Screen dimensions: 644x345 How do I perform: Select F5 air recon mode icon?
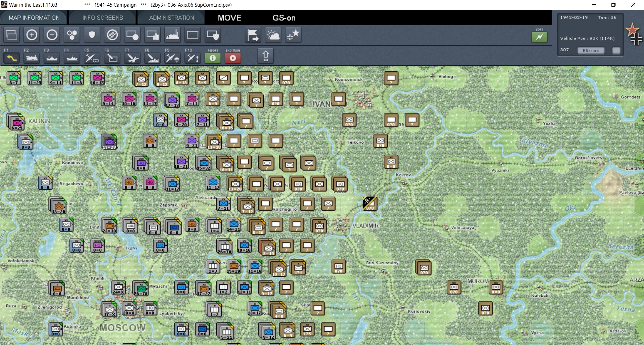pos(92,58)
